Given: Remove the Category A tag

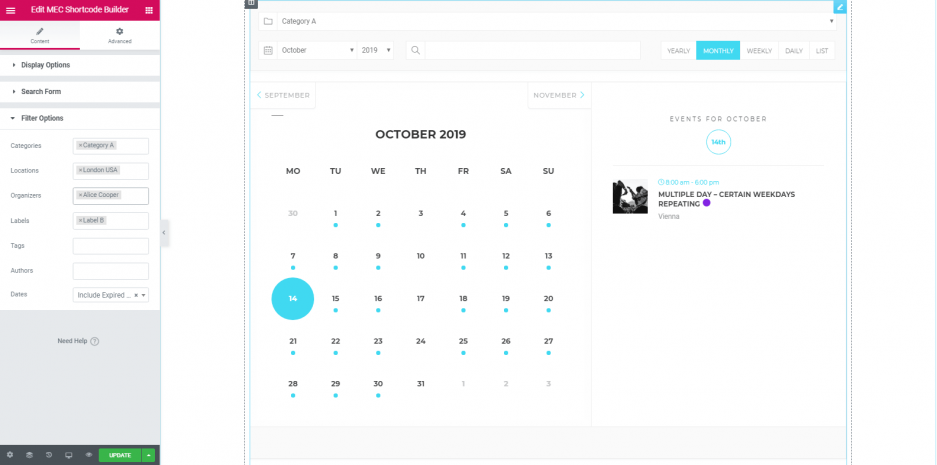Looking at the screenshot, I should coord(80,145).
